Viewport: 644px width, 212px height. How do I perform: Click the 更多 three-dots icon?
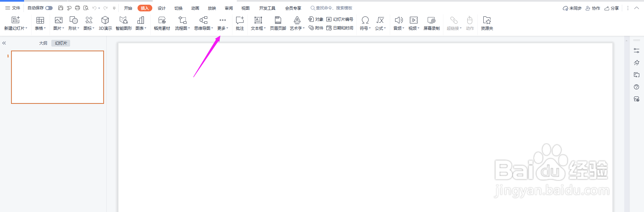[223, 20]
